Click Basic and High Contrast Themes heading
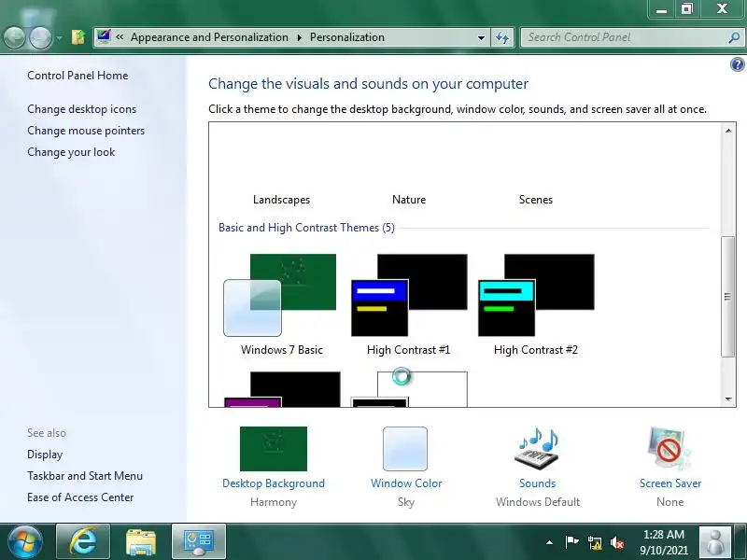 [x=306, y=228]
